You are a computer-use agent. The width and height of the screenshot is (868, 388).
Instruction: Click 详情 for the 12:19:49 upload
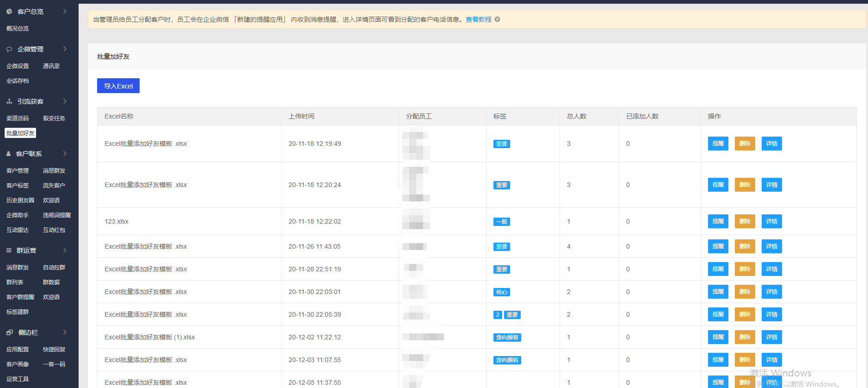coord(772,144)
